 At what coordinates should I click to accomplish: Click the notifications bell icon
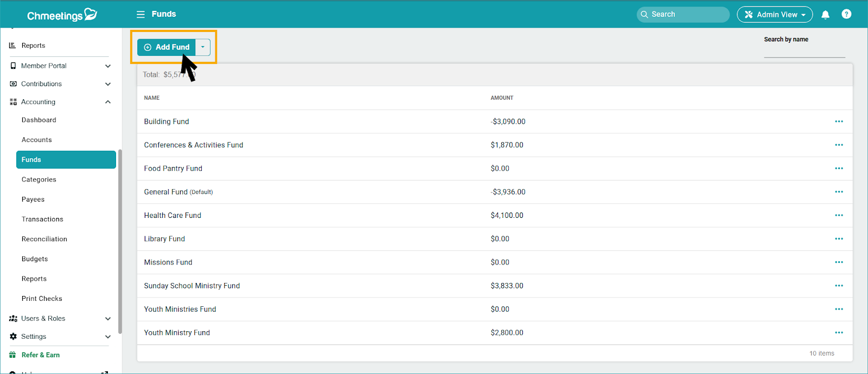tap(825, 15)
